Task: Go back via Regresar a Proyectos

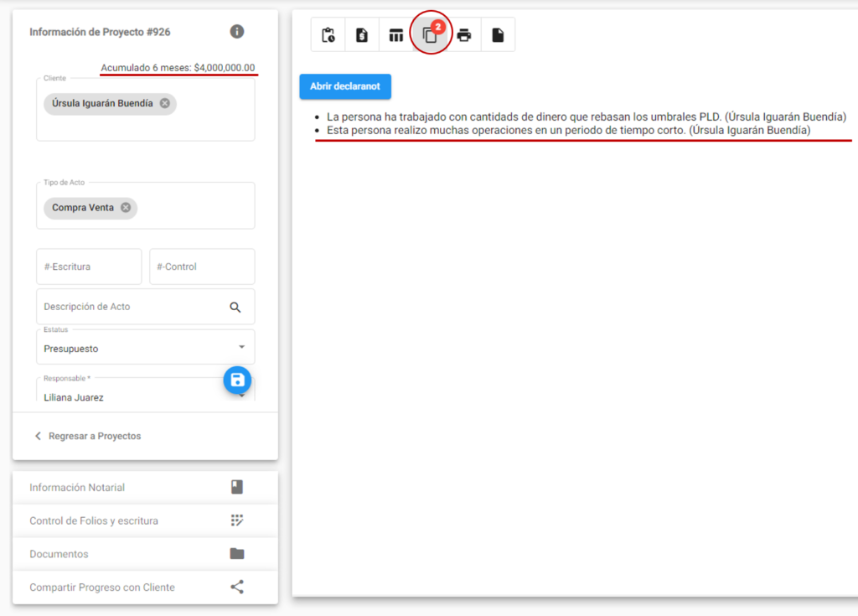Action: pyautogui.click(x=87, y=436)
